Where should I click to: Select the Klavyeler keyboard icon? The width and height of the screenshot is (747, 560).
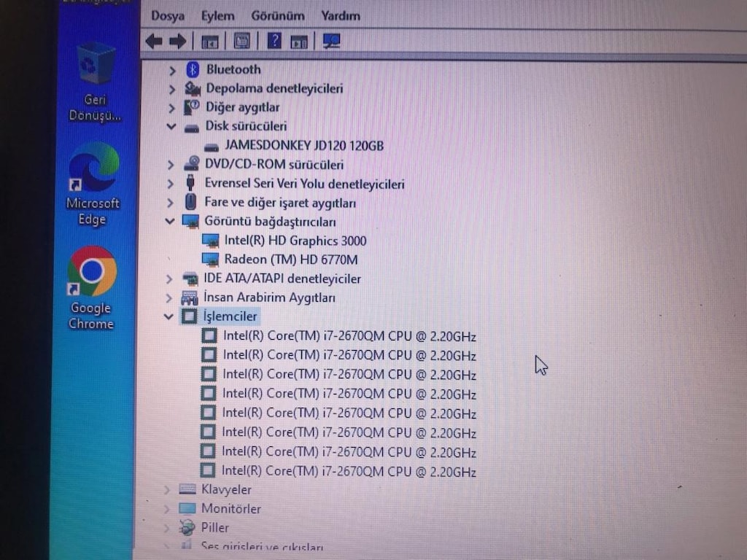(187, 489)
